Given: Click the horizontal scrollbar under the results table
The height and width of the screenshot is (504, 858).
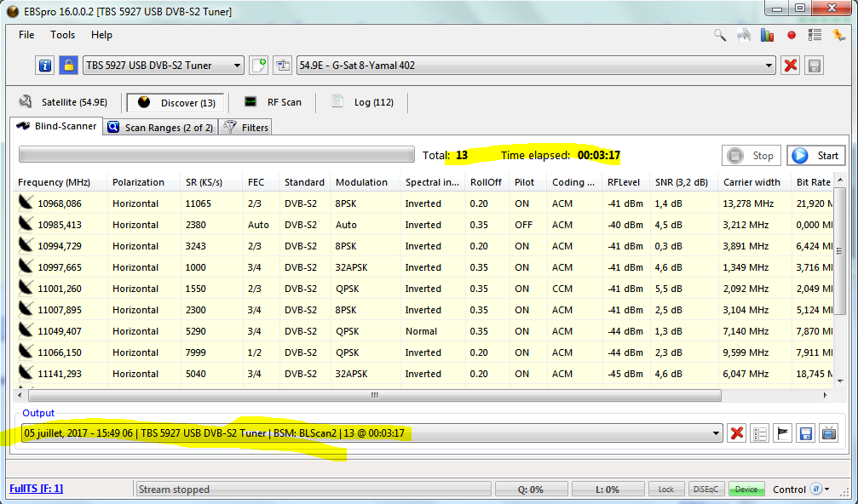Looking at the screenshot, I should pyautogui.click(x=373, y=396).
